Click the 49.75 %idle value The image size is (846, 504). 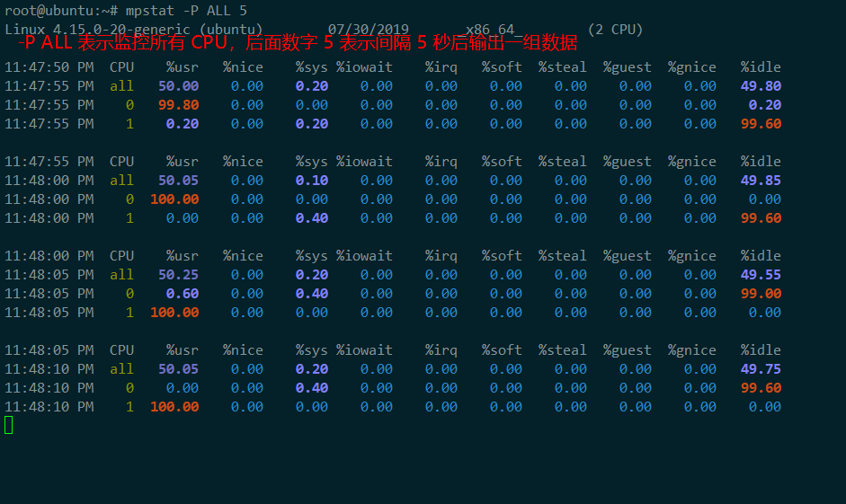point(761,369)
